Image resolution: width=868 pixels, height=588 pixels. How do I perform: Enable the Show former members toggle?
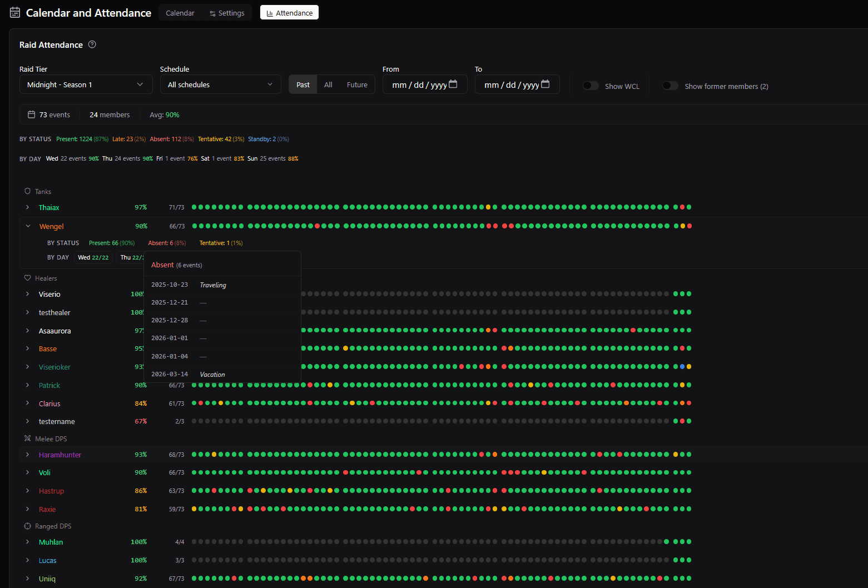pyautogui.click(x=670, y=86)
